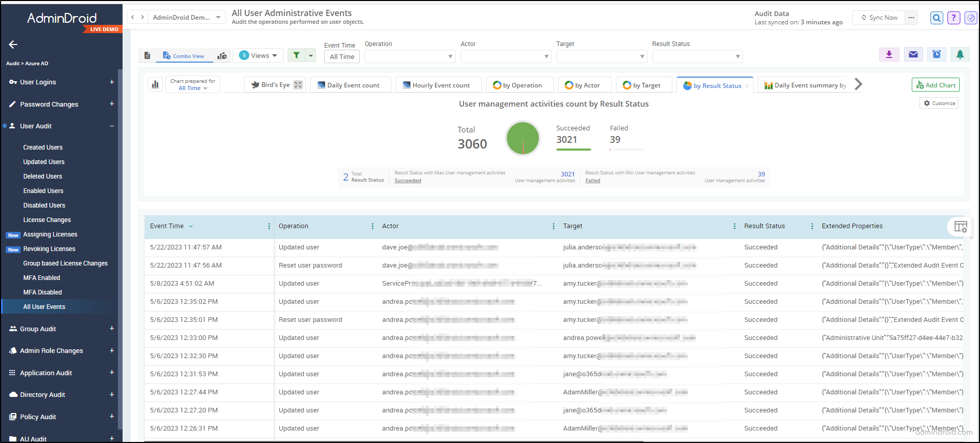Switch to the report-only document view

pyautogui.click(x=147, y=55)
